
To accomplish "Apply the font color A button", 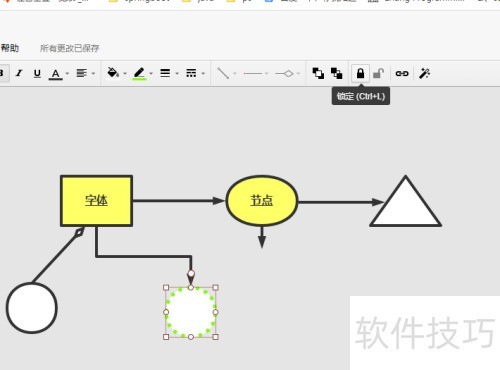I will [x=56, y=74].
